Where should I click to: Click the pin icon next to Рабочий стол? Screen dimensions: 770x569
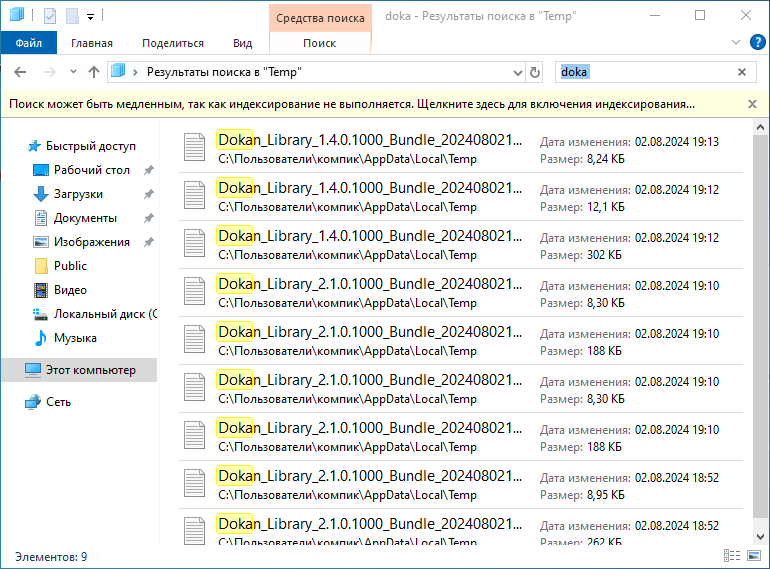148,170
